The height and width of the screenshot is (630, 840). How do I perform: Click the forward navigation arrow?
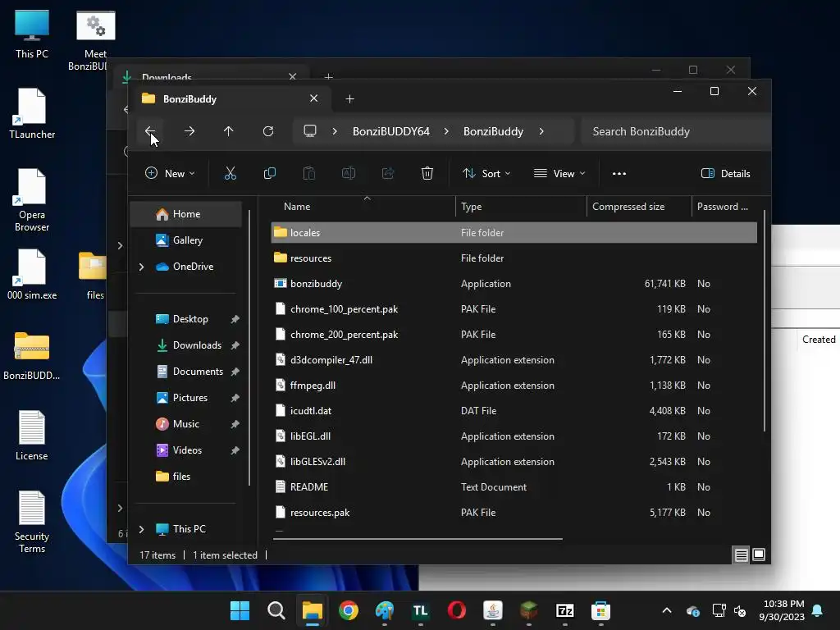click(x=189, y=131)
